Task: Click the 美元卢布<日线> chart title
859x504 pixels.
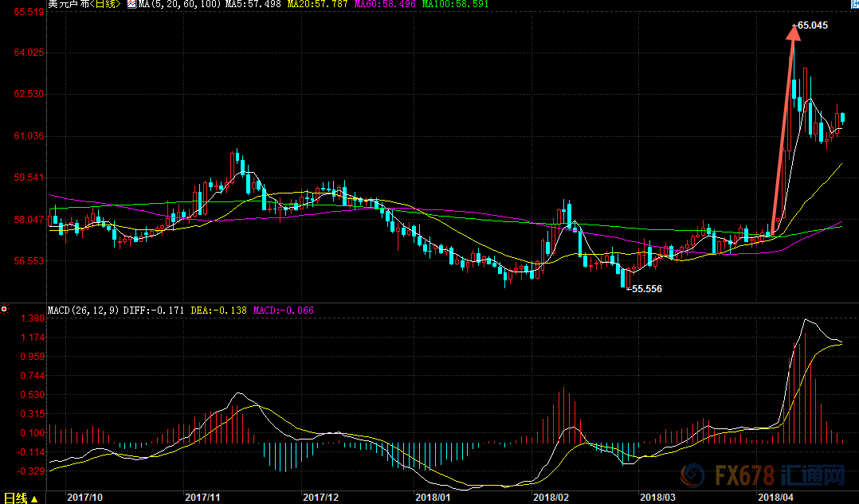Action: pos(84,4)
